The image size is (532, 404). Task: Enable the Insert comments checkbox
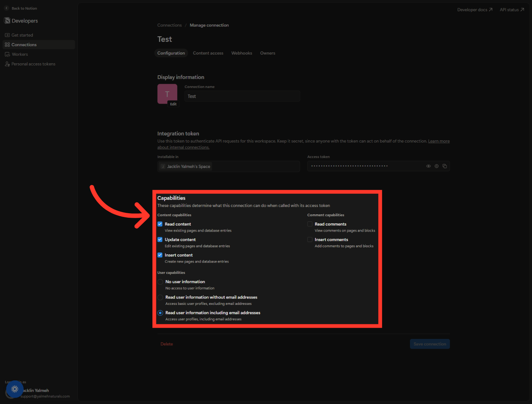coord(310,239)
